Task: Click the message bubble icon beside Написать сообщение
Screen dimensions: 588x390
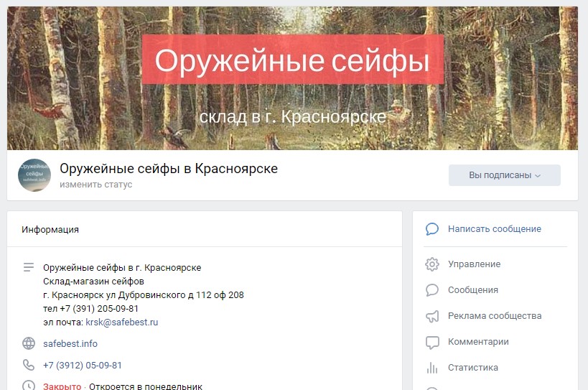Action: [x=432, y=228]
